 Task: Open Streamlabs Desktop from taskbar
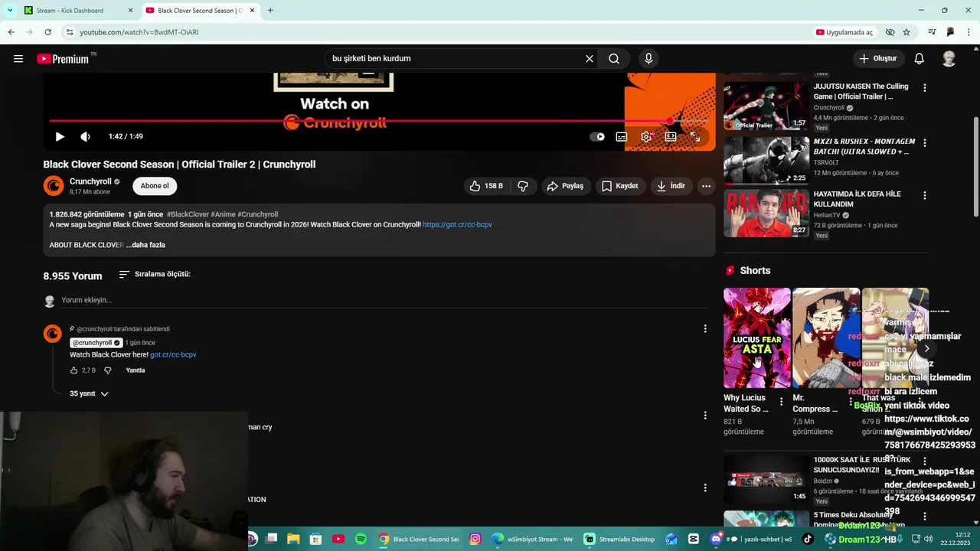click(619, 539)
